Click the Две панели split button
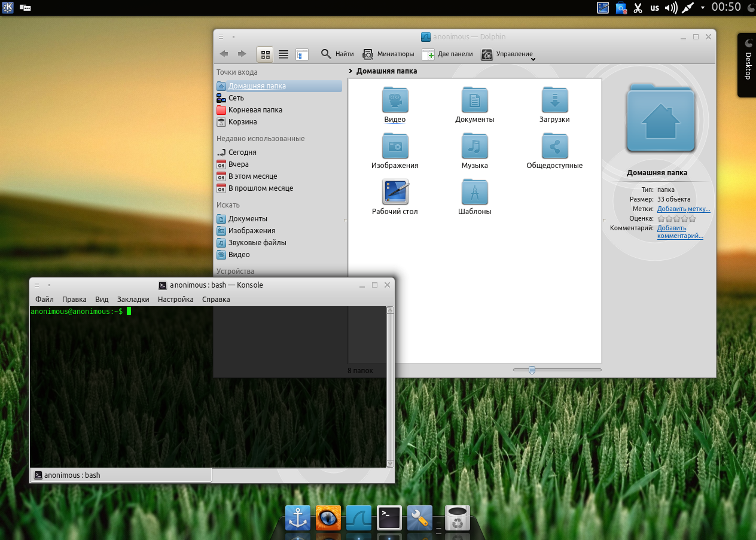756x540 pixels. click(447, 54)
